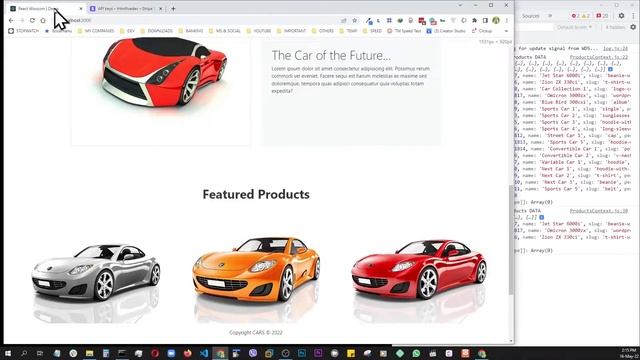
Task: Click the 'Car Collection 1' console row
Action: coord(573,89)
